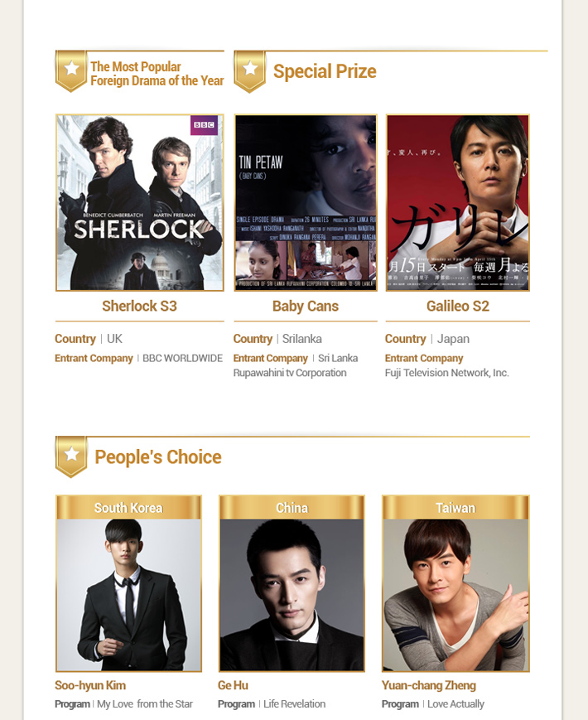Image resolution: width=588 pixels, height=720 pixels.
Task: Click the Yuan-chang Zheng name link
Action: pyautogui.click(x=429, y=685)
